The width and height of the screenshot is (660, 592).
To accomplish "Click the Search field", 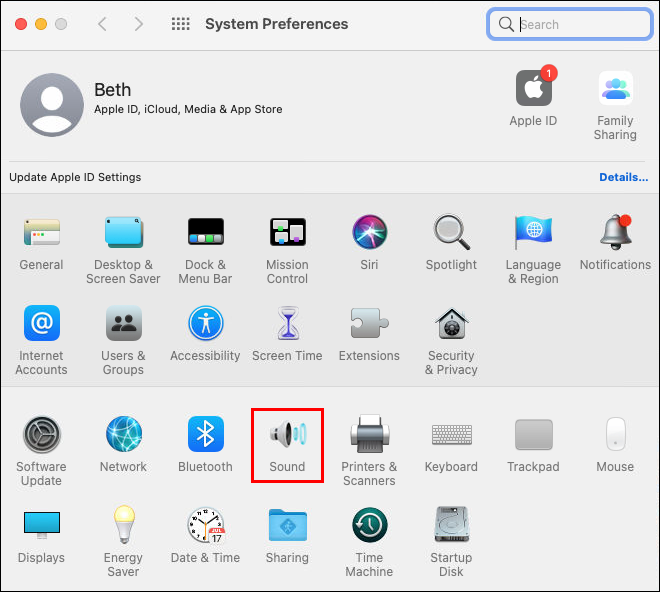I will point(570,24).
